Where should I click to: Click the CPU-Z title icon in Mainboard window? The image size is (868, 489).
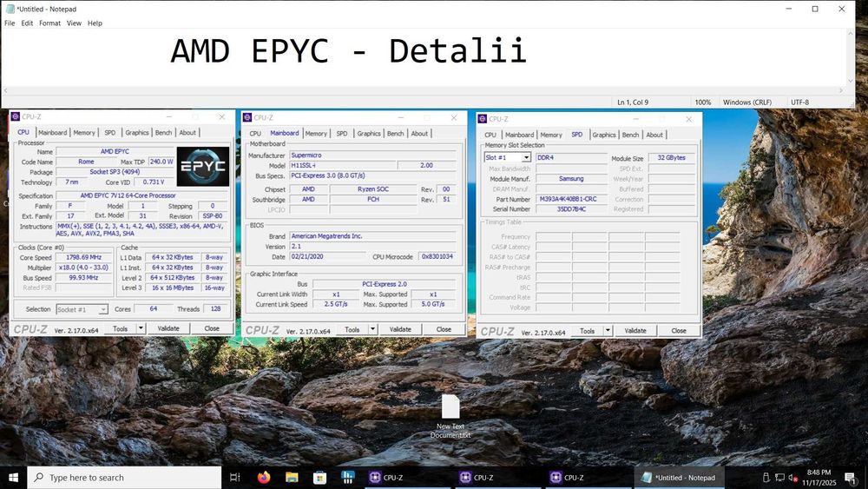tap(247, 117)
